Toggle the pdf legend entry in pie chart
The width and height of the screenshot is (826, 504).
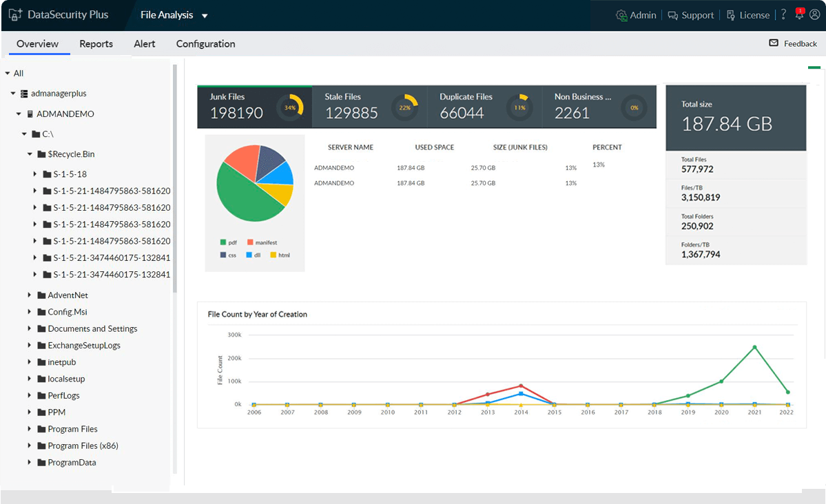tap(229, 242)
